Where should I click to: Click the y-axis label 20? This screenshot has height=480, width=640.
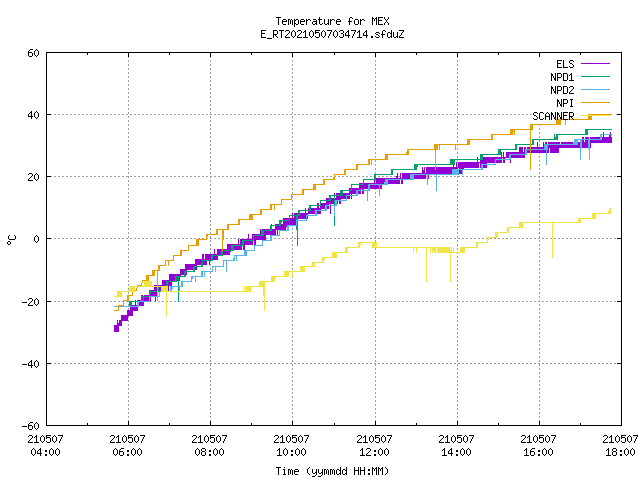(33, 178)
